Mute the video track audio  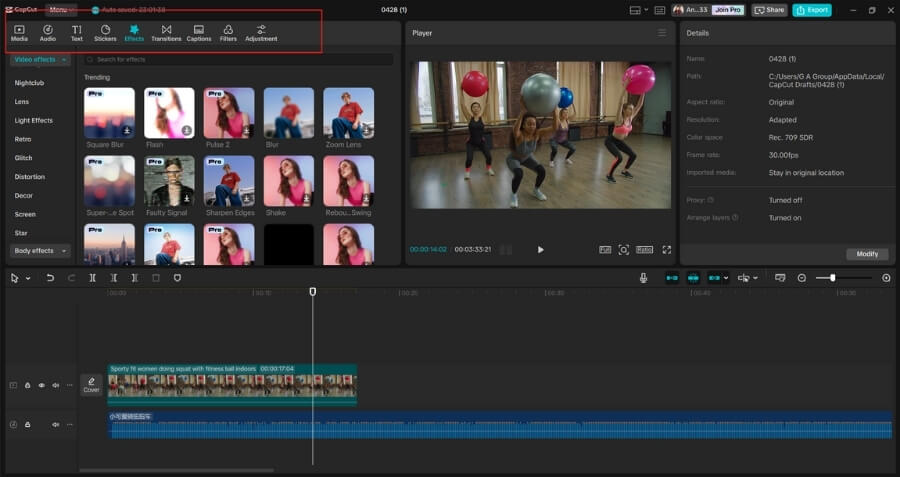point(56,385)
